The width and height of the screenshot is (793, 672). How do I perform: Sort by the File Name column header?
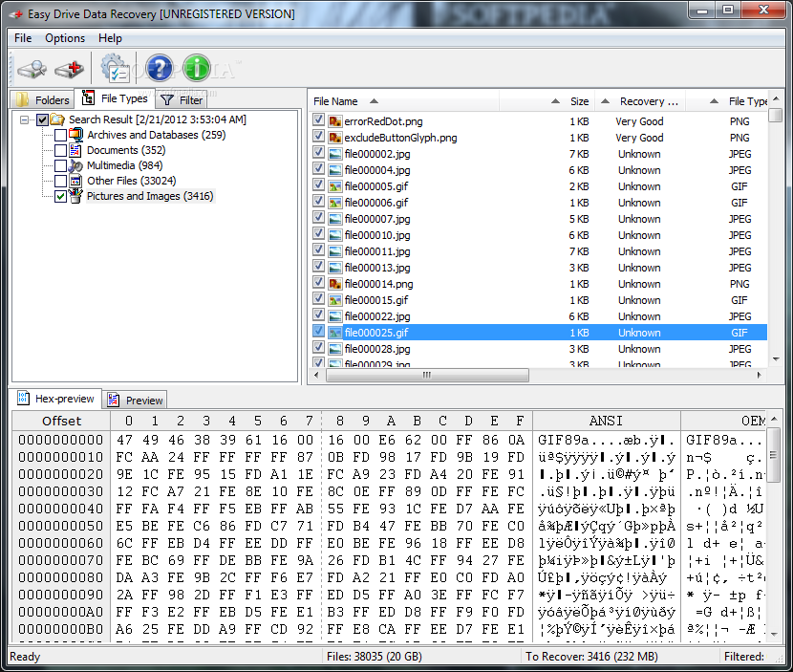pyautogui.click(x=403, y=101)
